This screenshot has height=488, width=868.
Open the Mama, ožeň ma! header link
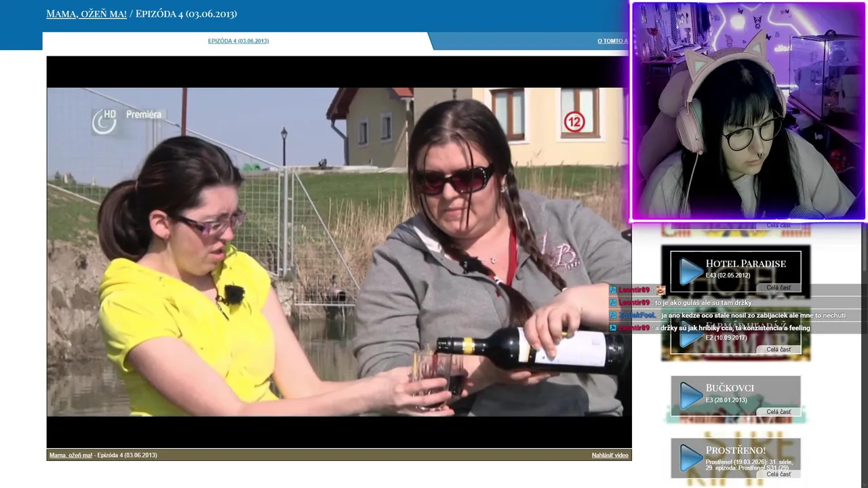point(86,14)
